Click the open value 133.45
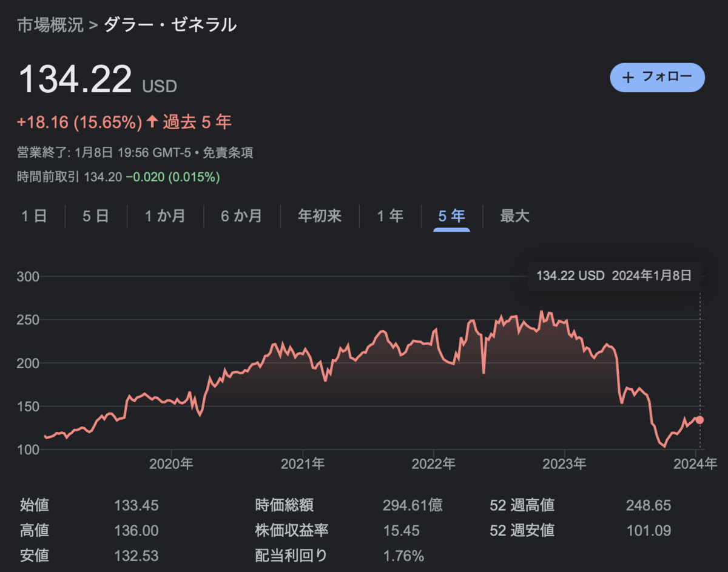This screenshot has height=572, width=728. (136, 505)
